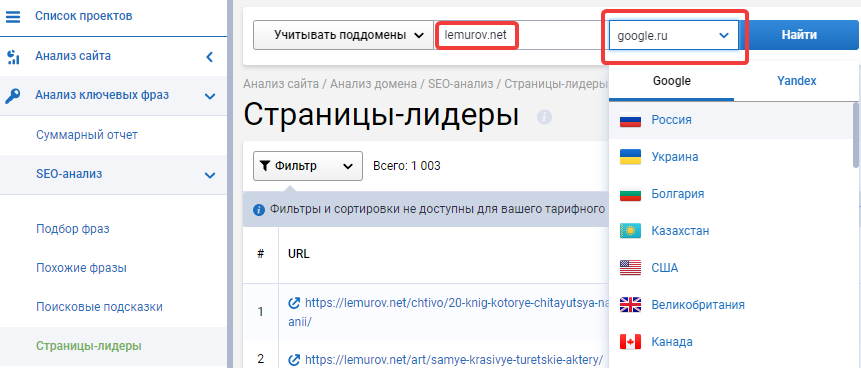Viewport: 861px width, 369px height.
Task: Click the United Kingdom flag icon
Action: pos(630,305)
